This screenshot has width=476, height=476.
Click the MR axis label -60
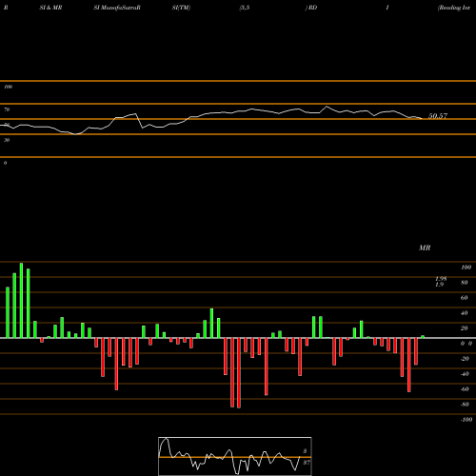click(465, 389)
